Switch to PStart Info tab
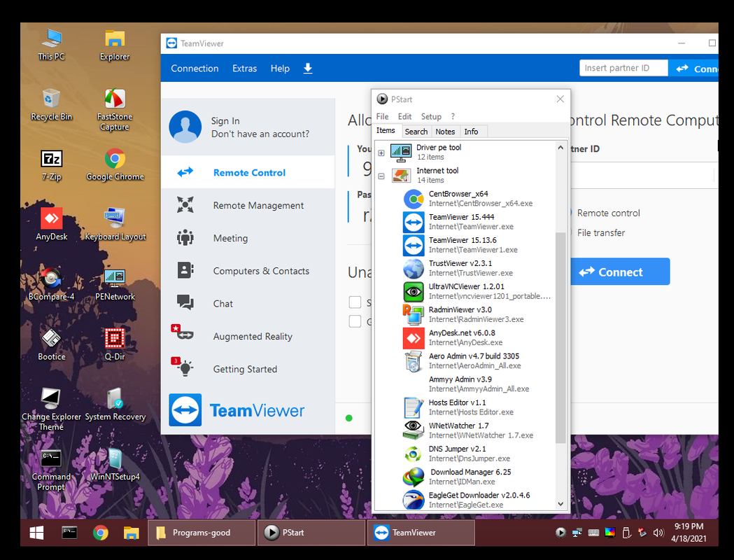The width and height of the screenshot is (734, 560). (x=472, y=132)
